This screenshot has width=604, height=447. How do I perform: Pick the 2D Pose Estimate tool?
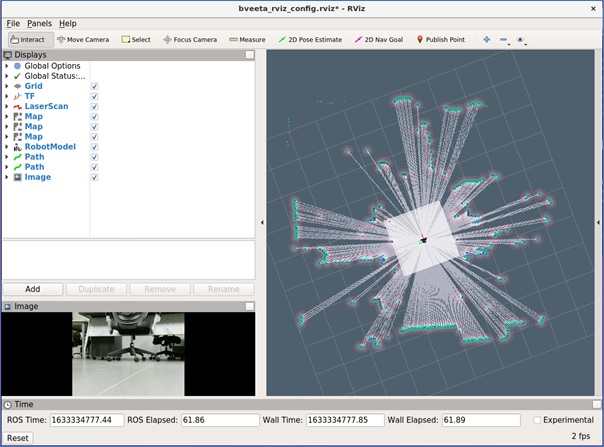click(310, 40)
